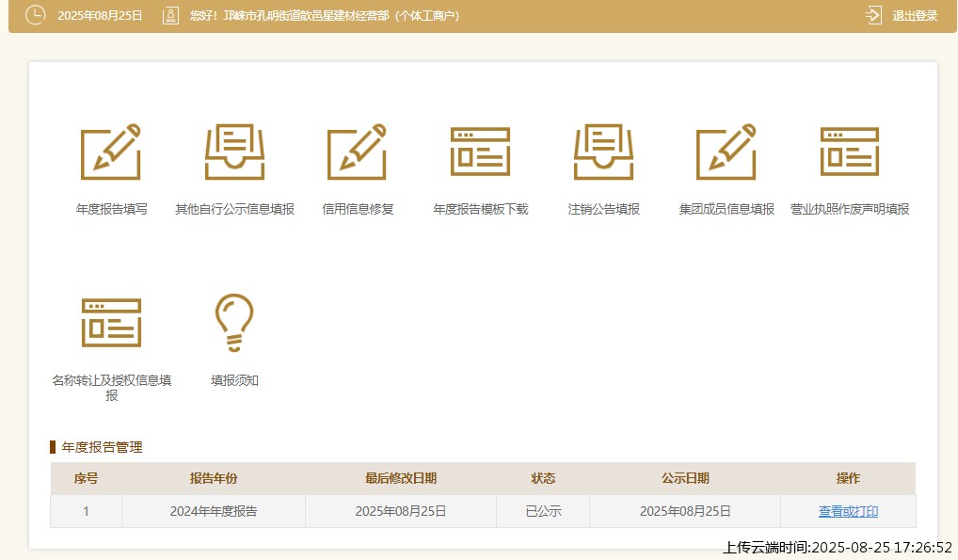Open the 其他自行公示信息填报 inbox icon
The height and width of the screenshot is (560, 958).
[x=234, y=152]
